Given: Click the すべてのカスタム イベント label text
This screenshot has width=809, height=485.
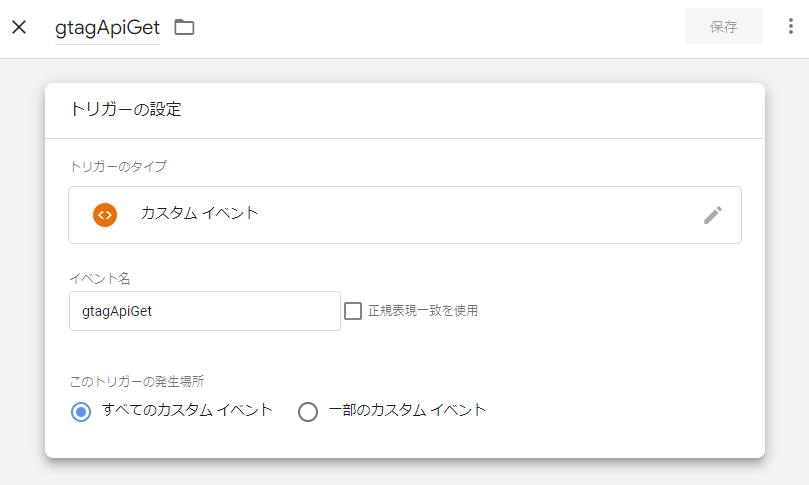Looking at the screenshot, I should [x=187, y=410].
